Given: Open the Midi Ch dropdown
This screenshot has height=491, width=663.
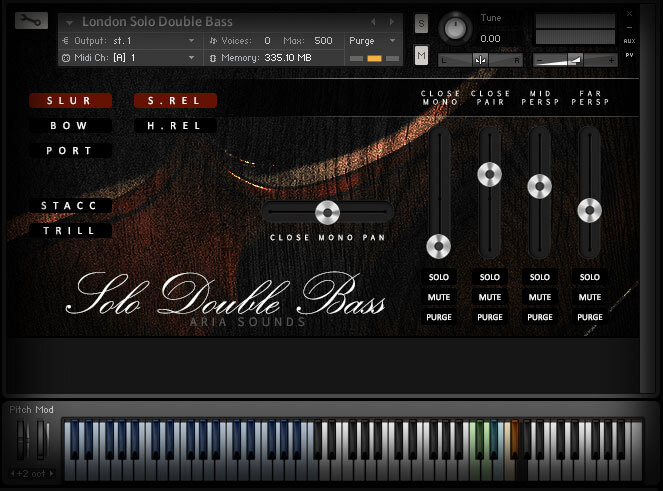Looking at the screenshot, I should (x=129, y=58).
